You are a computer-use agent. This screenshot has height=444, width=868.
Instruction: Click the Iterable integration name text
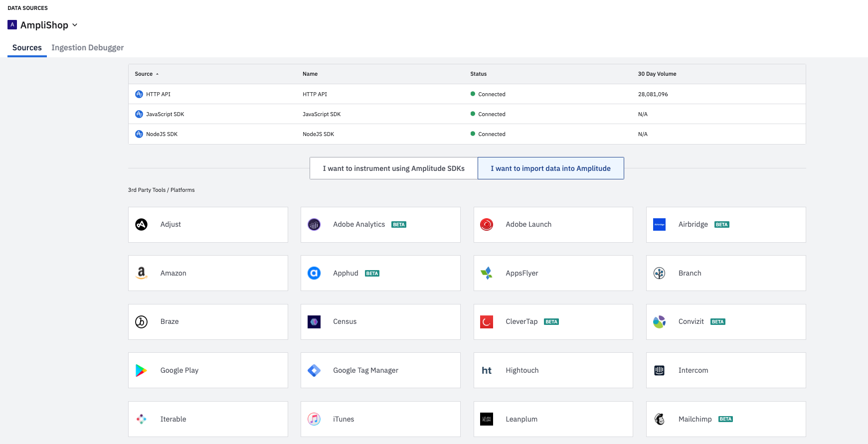pyautogui.click(x=174, y=419)
